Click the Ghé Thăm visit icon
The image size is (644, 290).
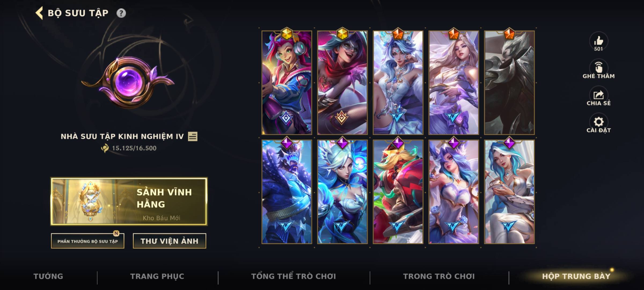click(598, 68)
